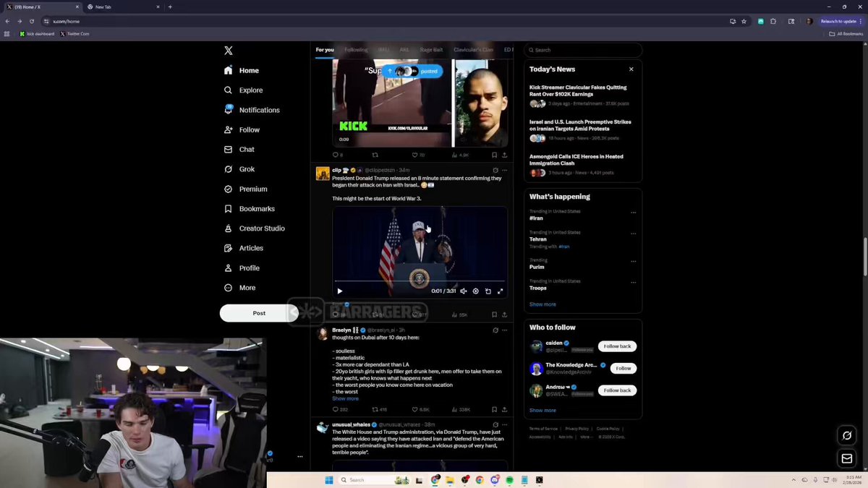Expand the More menu in the sidebar

[239, 288]
